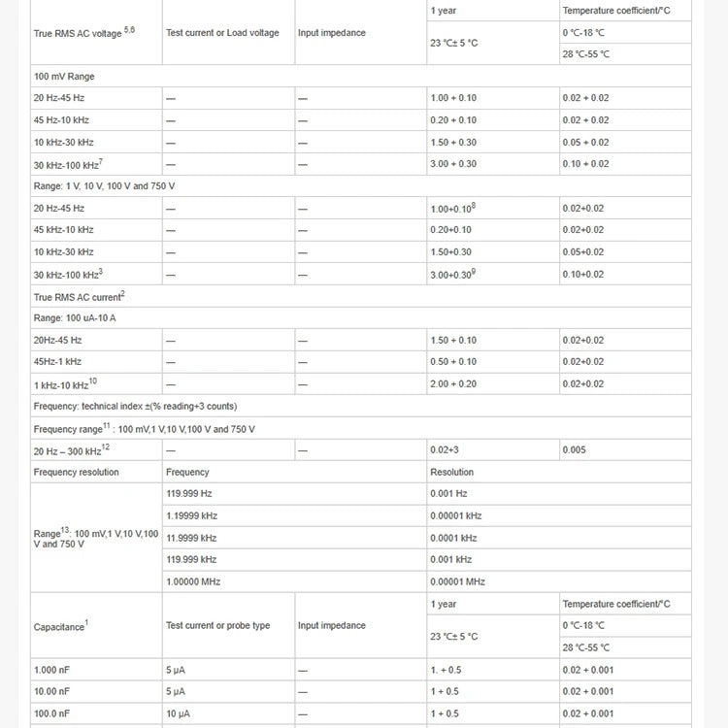Select the Test current or Load voltage header
This screenshot has width=728, height=728.
pos(222,33)
